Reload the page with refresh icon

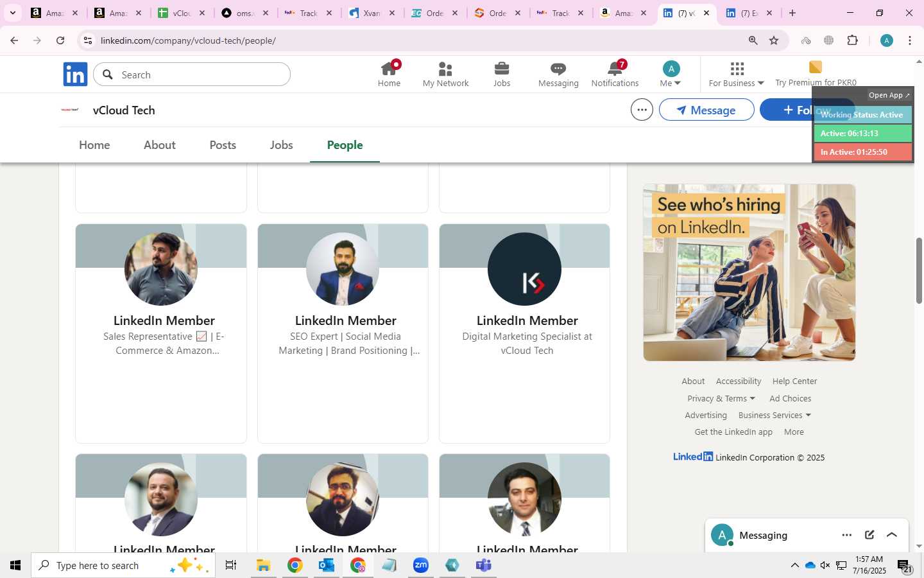click(x=60, y=40)
